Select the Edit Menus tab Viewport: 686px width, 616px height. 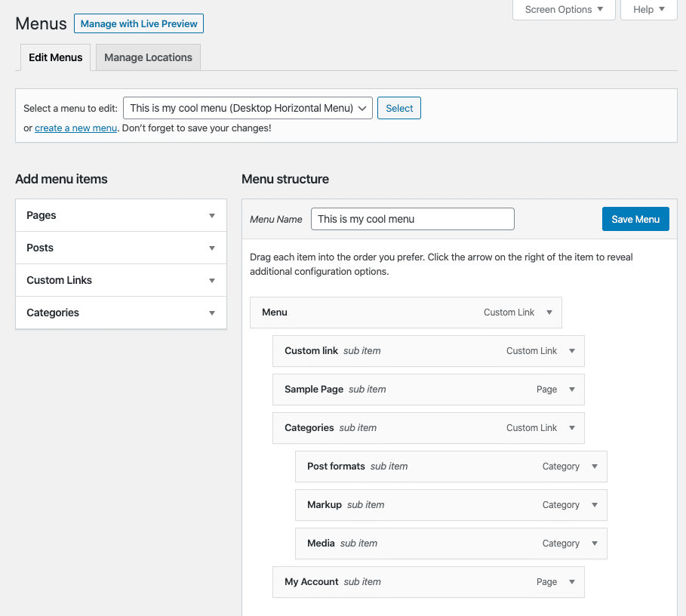(55, 57)
